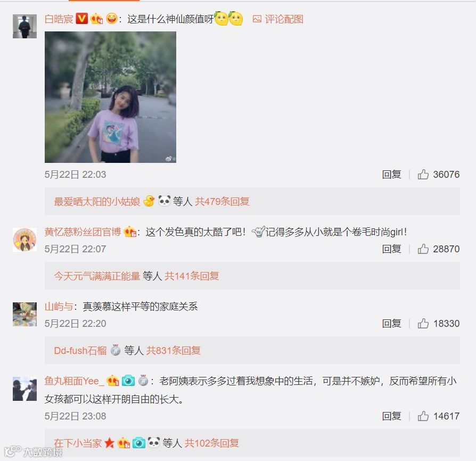Open username link 山屿与
Screen dimensions: 476x461
pyautogui.click(x=59, y=307)
